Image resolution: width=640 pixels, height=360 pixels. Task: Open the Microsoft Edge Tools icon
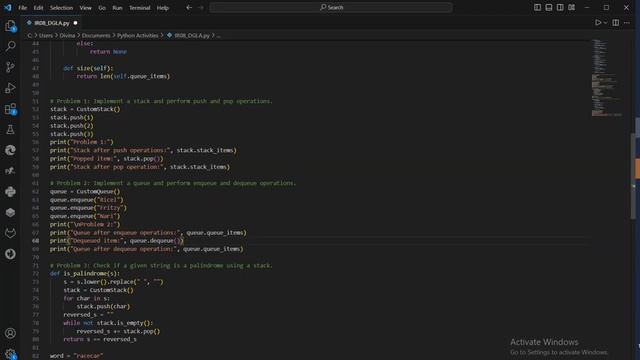click(10, 150)
